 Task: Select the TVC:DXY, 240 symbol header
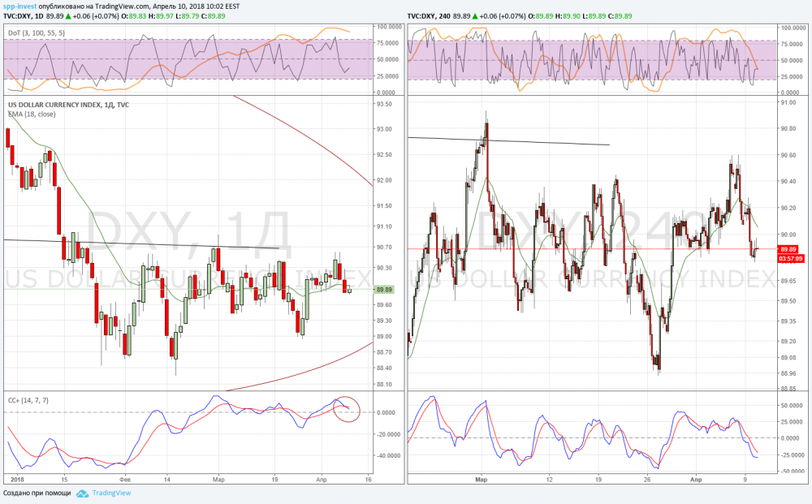point(429,16)
